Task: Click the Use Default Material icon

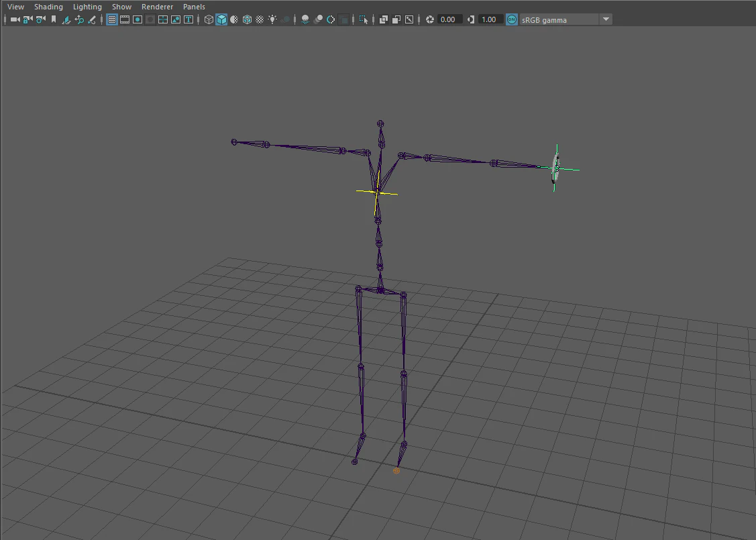Action: [x=234, y=19]
